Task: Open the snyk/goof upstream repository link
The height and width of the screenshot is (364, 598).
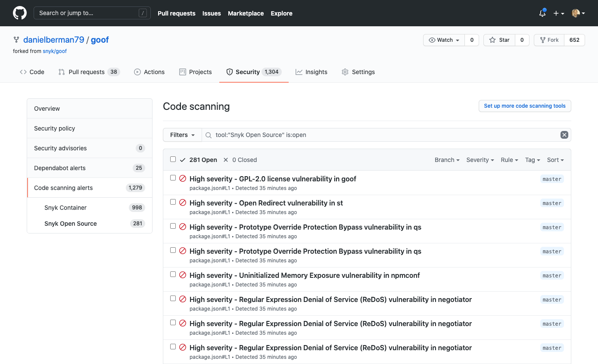Action: (55, 51)
